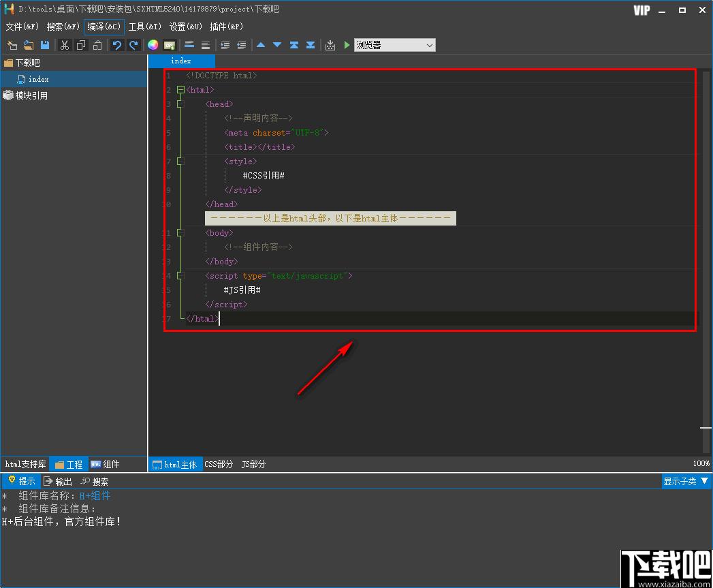Switch to 提示 panel tab
This screenshot has width=713, height=588.
(x=21, y=481)
